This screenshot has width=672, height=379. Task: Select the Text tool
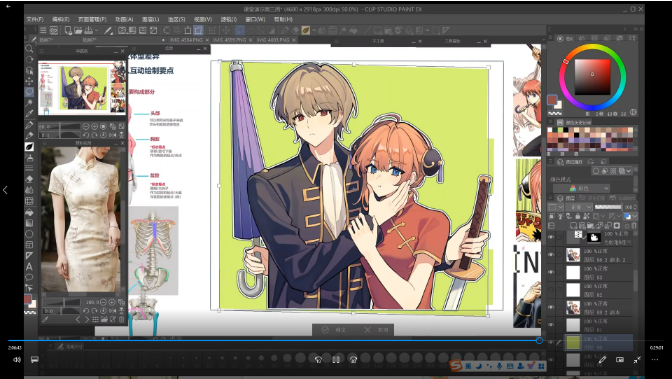tap(29, 266)
